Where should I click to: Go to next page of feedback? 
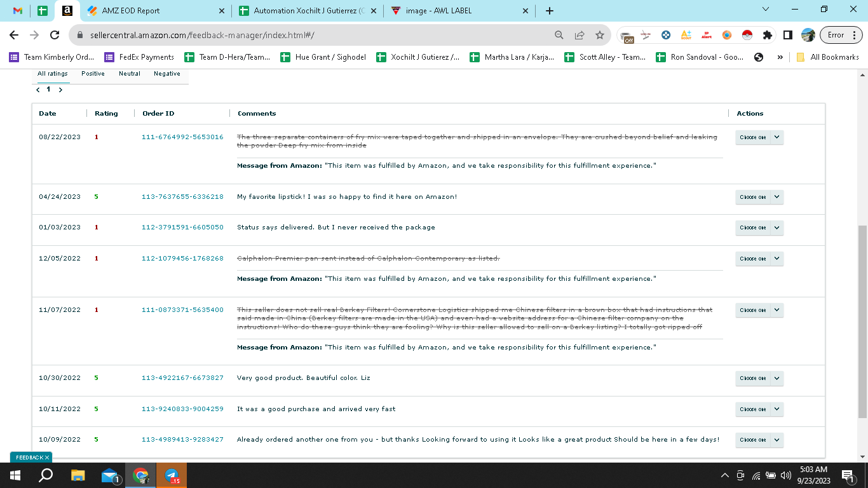[60, 90]
